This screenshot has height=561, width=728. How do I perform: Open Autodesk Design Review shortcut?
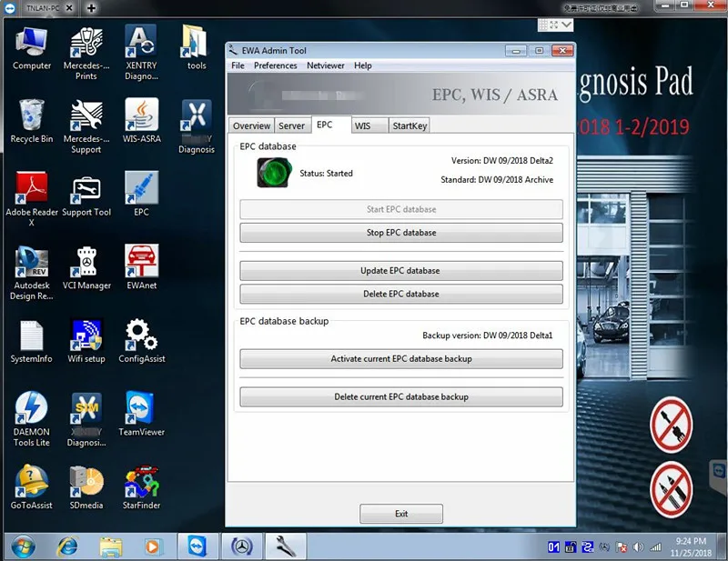(31, 273)
